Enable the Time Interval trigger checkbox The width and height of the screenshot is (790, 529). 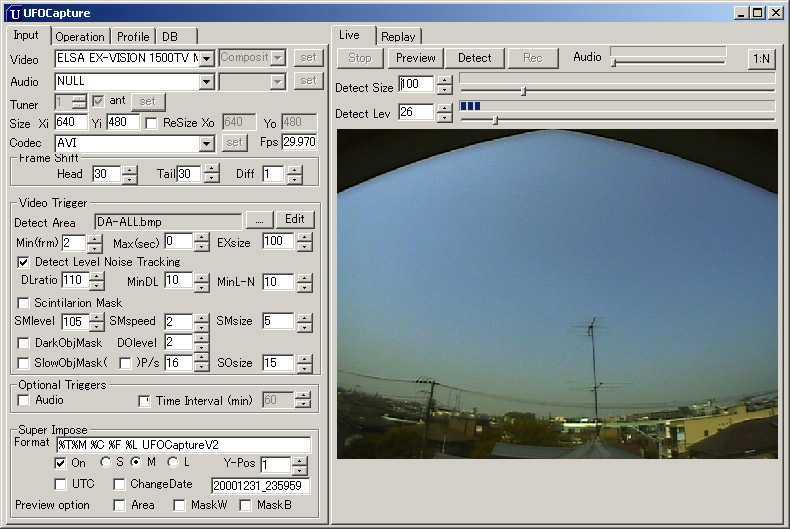tap(144, 401)
